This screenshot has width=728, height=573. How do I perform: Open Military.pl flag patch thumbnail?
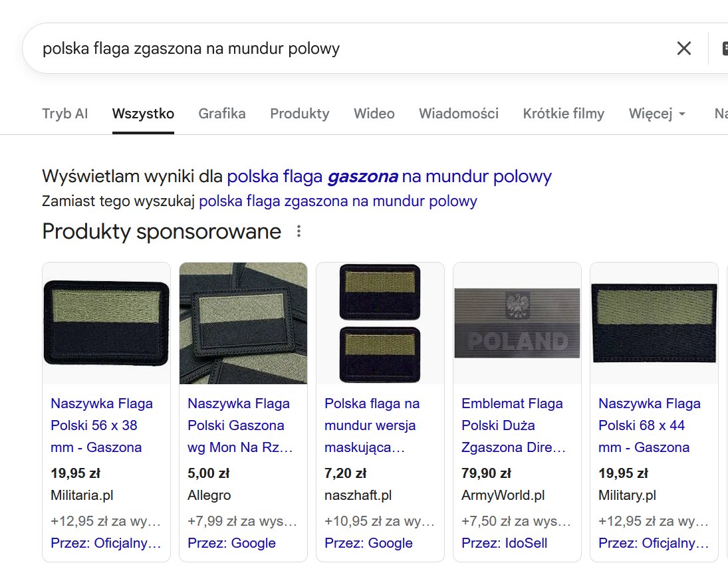tap(654, 323)
